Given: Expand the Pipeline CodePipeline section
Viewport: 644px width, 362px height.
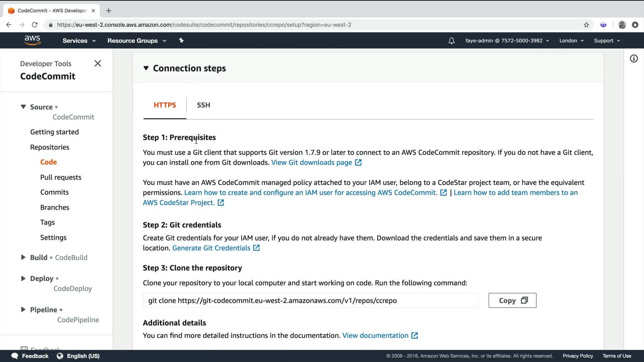Looking at the screenshot, I should [23, 309].
